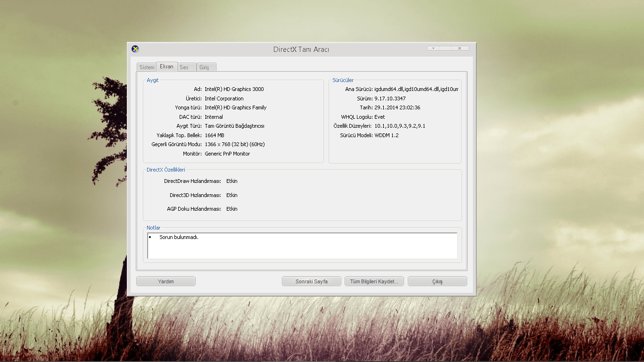The width and height of the screenshot is (644, 362).
Task: Click the "Yonga türü:" label
Action: click(x=189, y=107)
